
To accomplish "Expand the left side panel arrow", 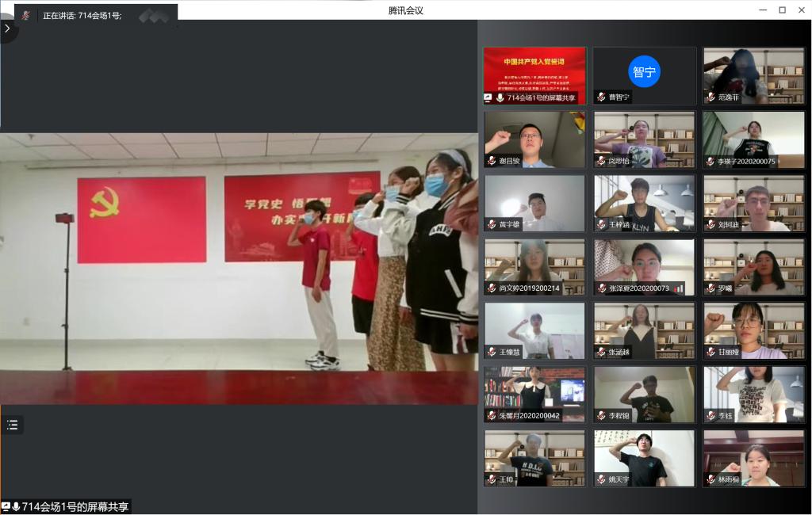I will click(7, 28).
